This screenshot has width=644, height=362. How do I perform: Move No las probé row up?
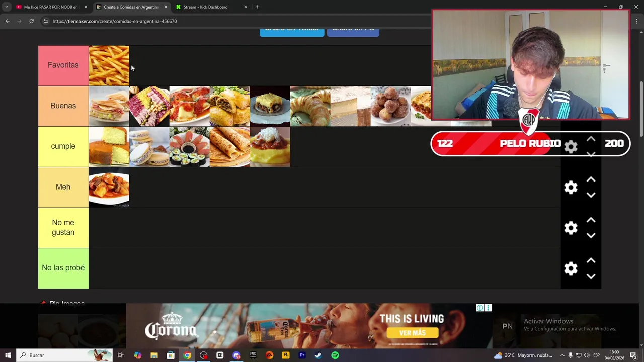591,260
